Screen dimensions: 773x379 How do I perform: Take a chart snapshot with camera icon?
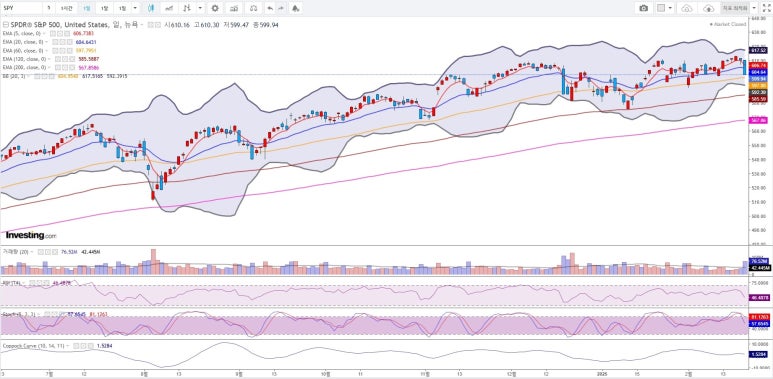[x=643, y=8]
